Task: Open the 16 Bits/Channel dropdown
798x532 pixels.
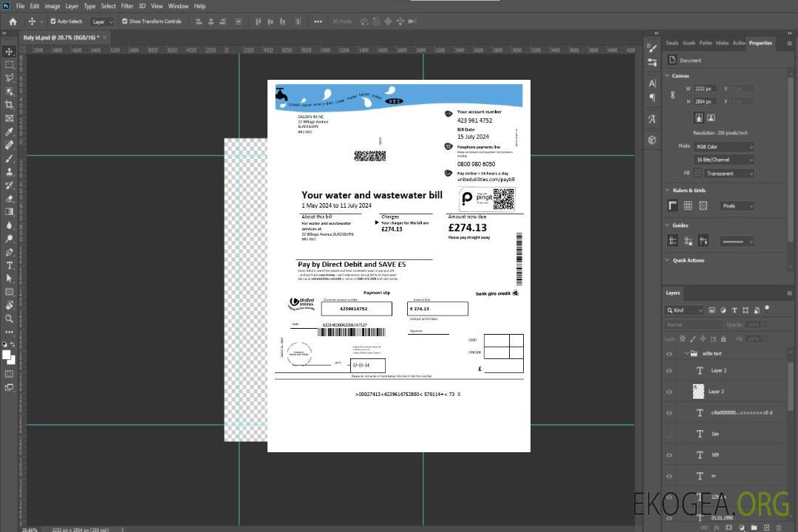Action: point(723,160)
